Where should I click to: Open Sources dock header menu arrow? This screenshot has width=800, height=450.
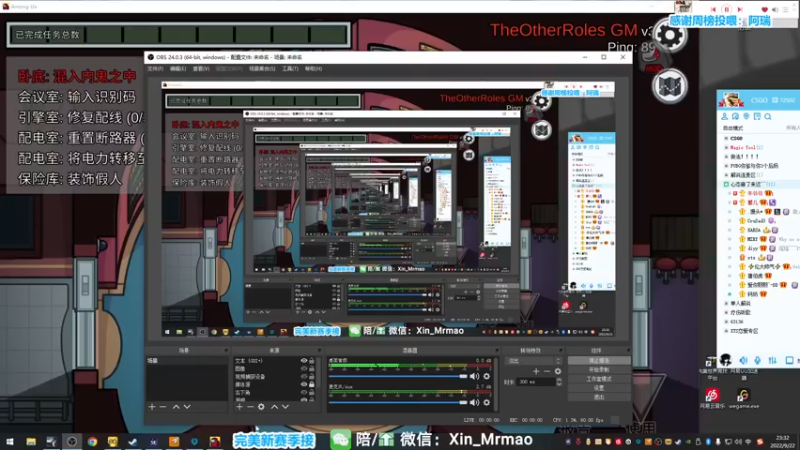pos(320,351)
